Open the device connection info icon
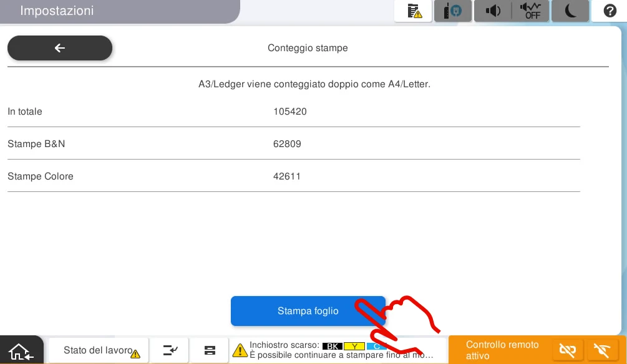The image size is (627, 364). tap(453, 11)
